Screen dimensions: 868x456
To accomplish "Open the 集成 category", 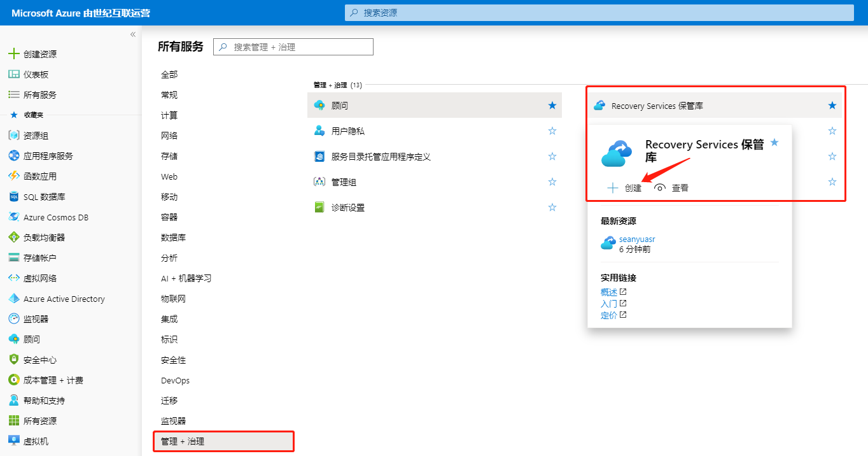I will click(x=169, y=319).
